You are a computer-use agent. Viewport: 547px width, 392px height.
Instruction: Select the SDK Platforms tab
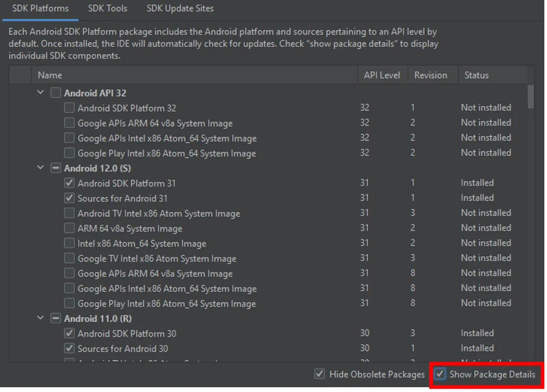pos(40,8)
